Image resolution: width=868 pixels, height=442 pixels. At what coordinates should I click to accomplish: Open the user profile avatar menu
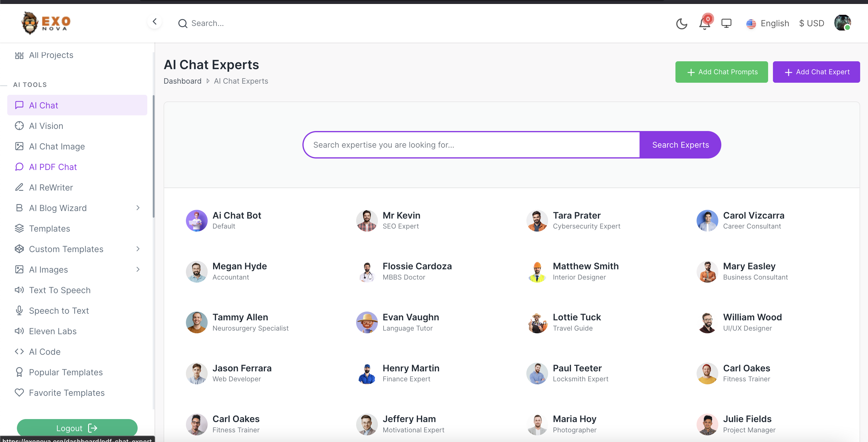coord(842,23)
